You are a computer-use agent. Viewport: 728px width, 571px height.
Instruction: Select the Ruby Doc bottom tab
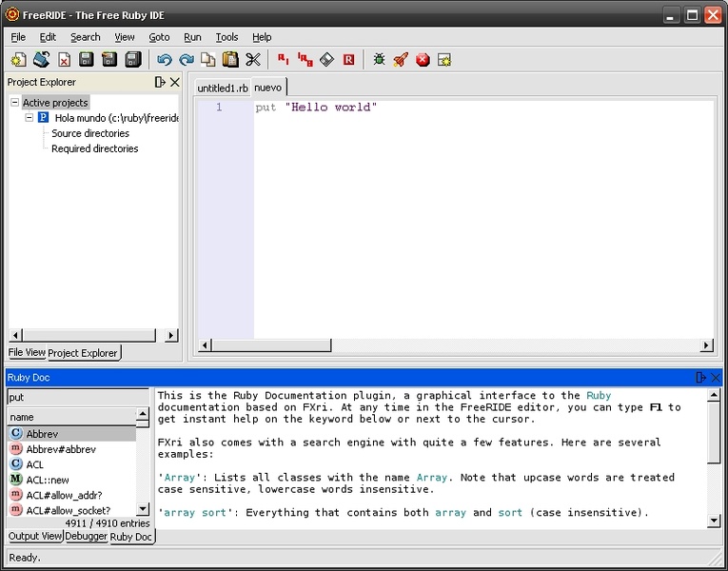(x=131, y=537)
